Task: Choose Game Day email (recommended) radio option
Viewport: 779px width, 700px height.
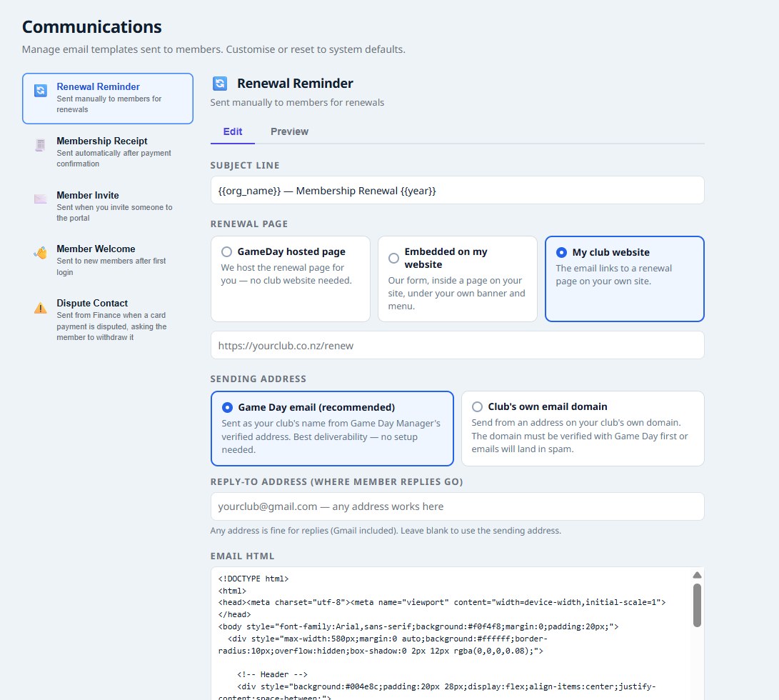Action: [227, 407]
